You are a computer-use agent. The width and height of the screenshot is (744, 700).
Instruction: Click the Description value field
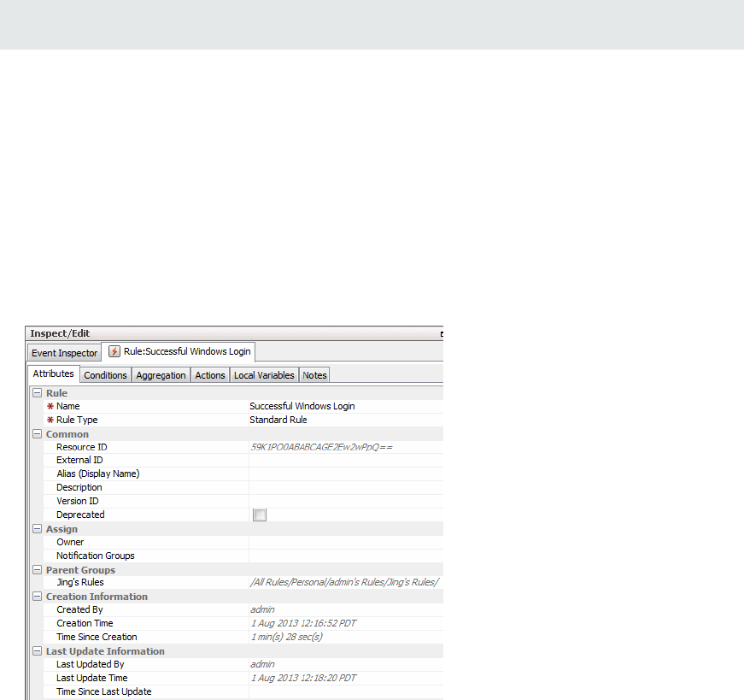point(346,488)
